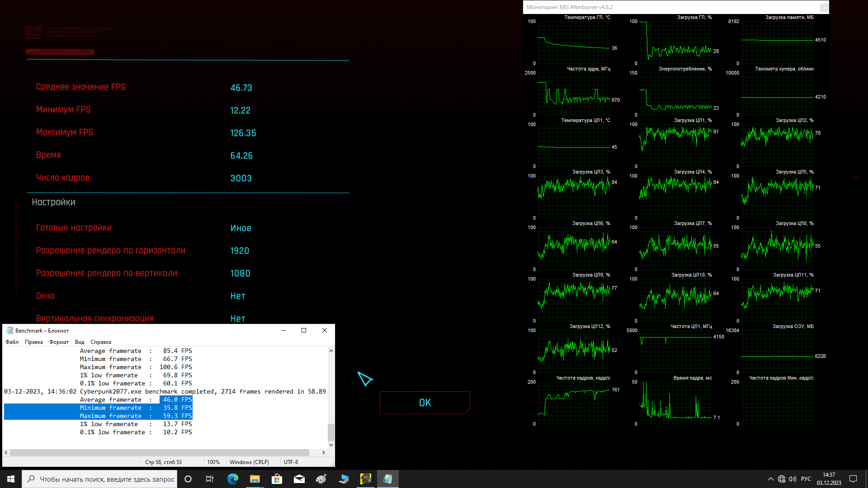Open File Explorer from taskbar
Screen dimensions: 868x488
[x=255, y=479]
